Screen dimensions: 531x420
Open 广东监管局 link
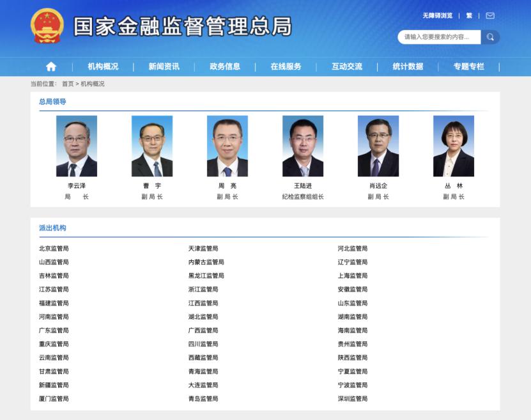[54, 331]
